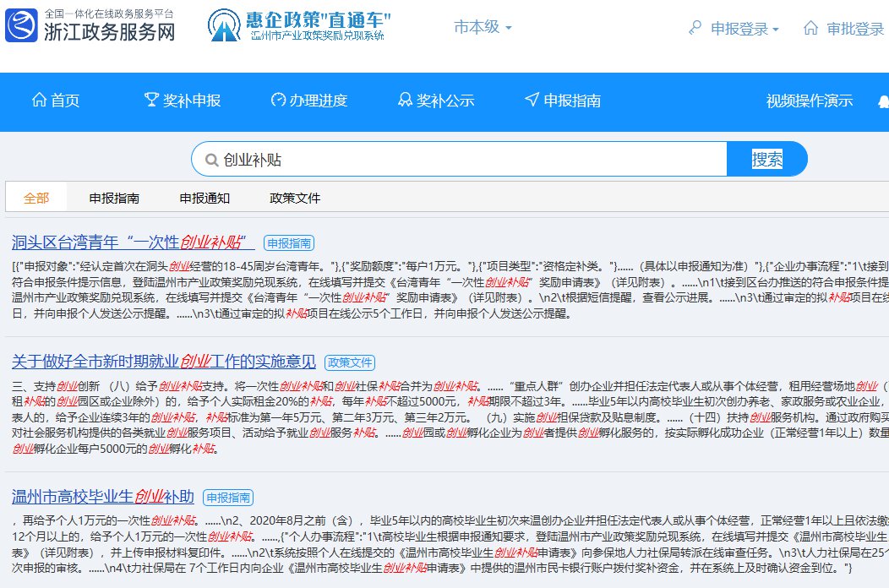Click the trophy icon beside 奖补申报
This screenshot has width=889, height=588.
[x=151, y=101]
